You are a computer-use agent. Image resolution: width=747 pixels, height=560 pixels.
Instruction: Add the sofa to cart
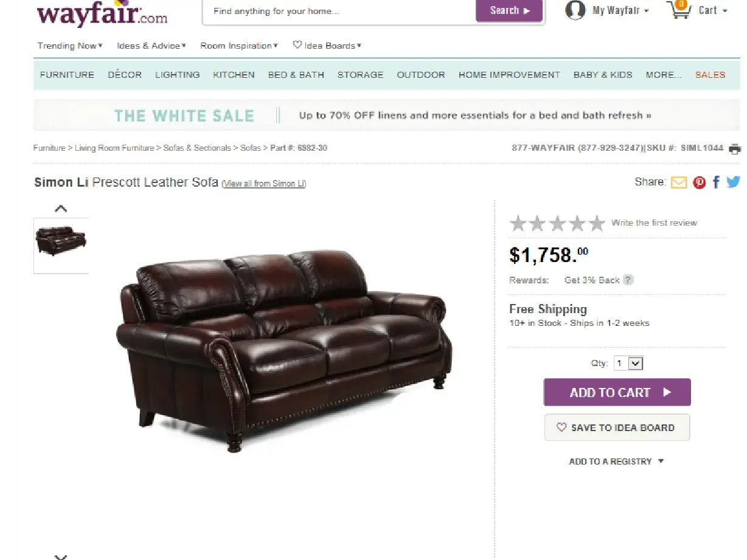(617, 392)
